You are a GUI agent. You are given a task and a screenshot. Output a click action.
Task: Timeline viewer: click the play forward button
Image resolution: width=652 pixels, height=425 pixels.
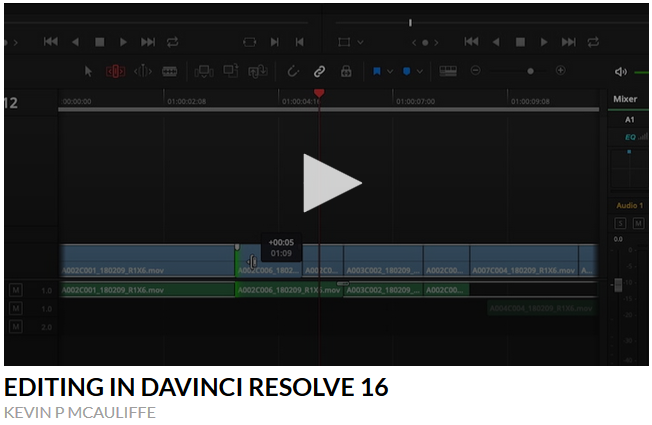[544, 42]
